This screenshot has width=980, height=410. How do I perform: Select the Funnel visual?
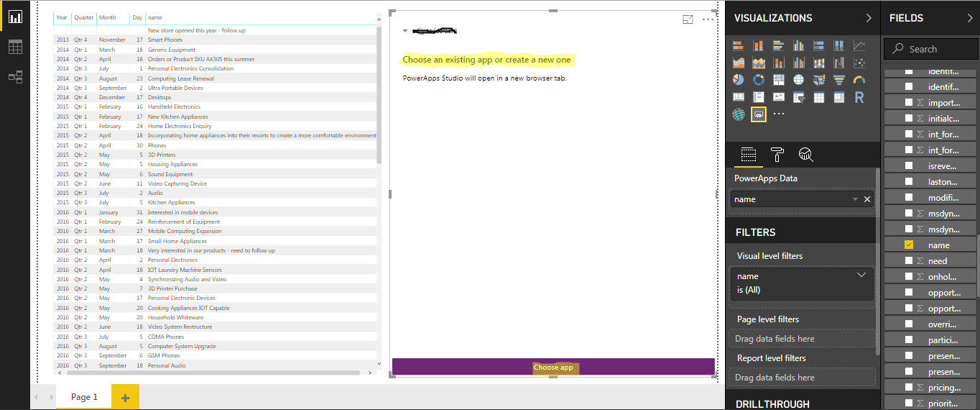coord(839,80)
